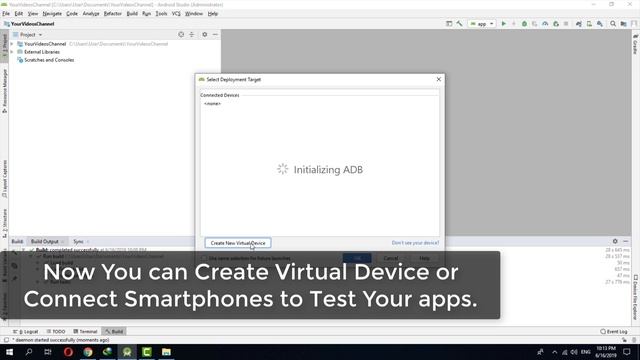Screen dimensions: 640x360
Task: Open the Refactor menu
Action: [x=113, y=13]
